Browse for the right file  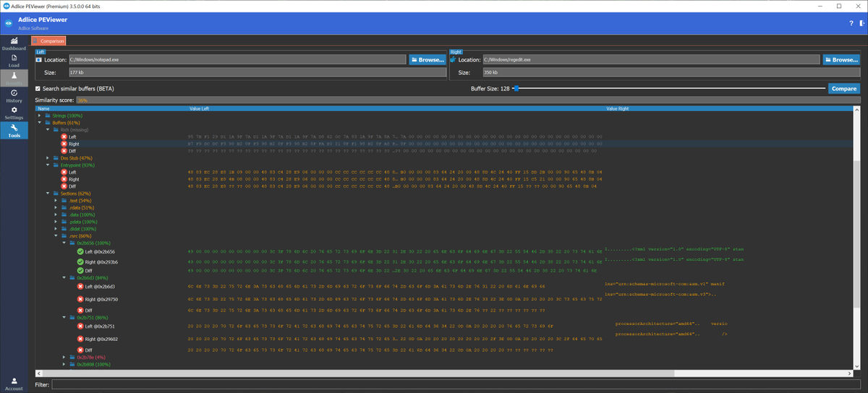point(841,59)
